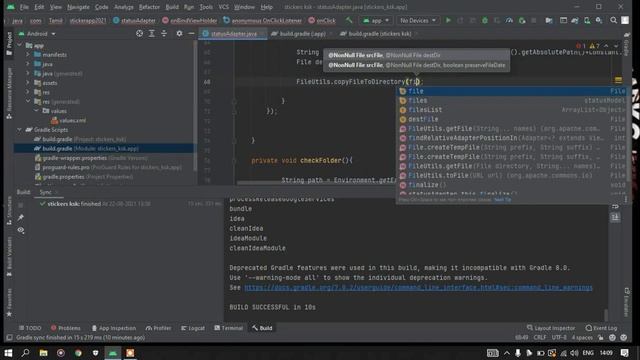Screen dimensions: 640x360
Task: Choose 'filesList' suggestion in autocomplete list
Action: (512, 110)
